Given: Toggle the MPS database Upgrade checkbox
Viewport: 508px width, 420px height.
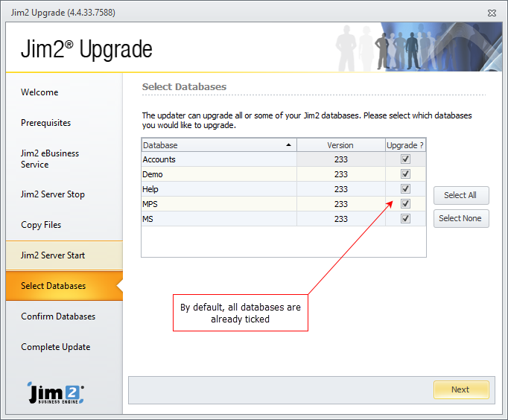Looking at the screenshot, I should (x=405, y=204).
